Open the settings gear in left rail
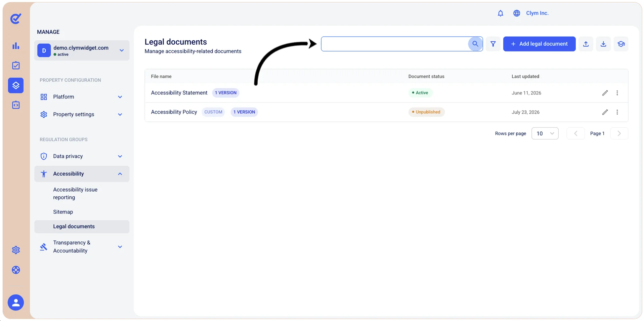This screenshot has width=644, height=321. 16,250
